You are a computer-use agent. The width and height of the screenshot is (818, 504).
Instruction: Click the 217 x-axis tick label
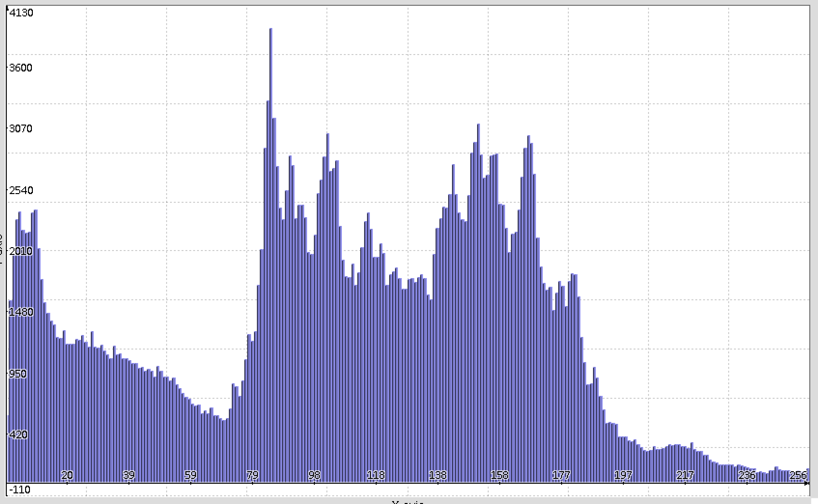685,475
